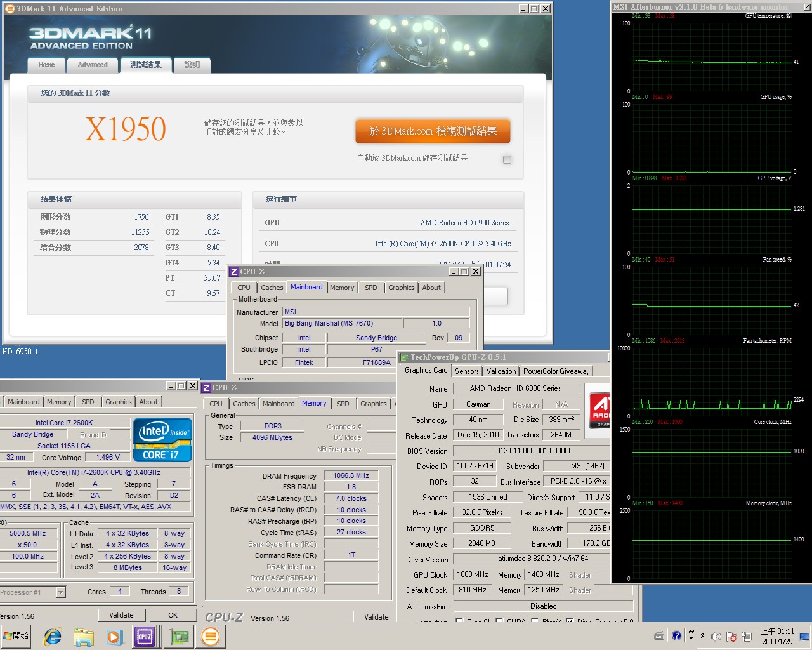This screenshot has height=650, width=812.
Task: Select Mainboard tab in the Memory CPU-Z window
Action: coord(278,404)
